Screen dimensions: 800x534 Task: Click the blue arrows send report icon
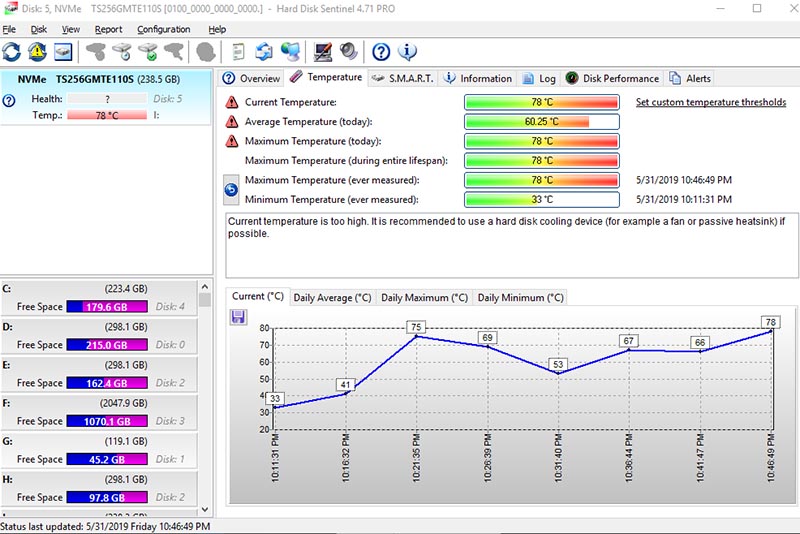coord(264,52)
